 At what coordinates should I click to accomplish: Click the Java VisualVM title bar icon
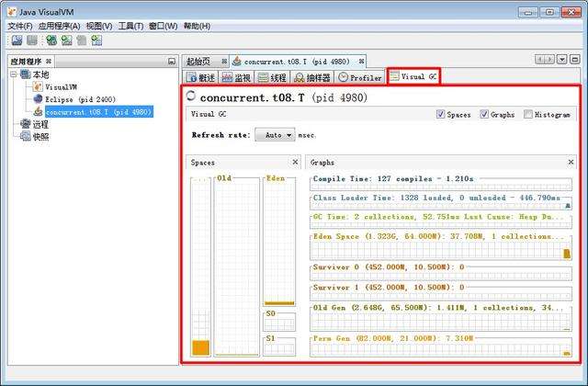pyautogui.click(x=12, y=12)
